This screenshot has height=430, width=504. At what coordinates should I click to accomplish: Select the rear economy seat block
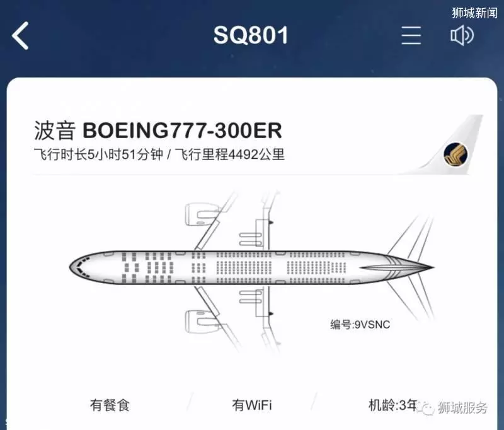pos(317,267)
